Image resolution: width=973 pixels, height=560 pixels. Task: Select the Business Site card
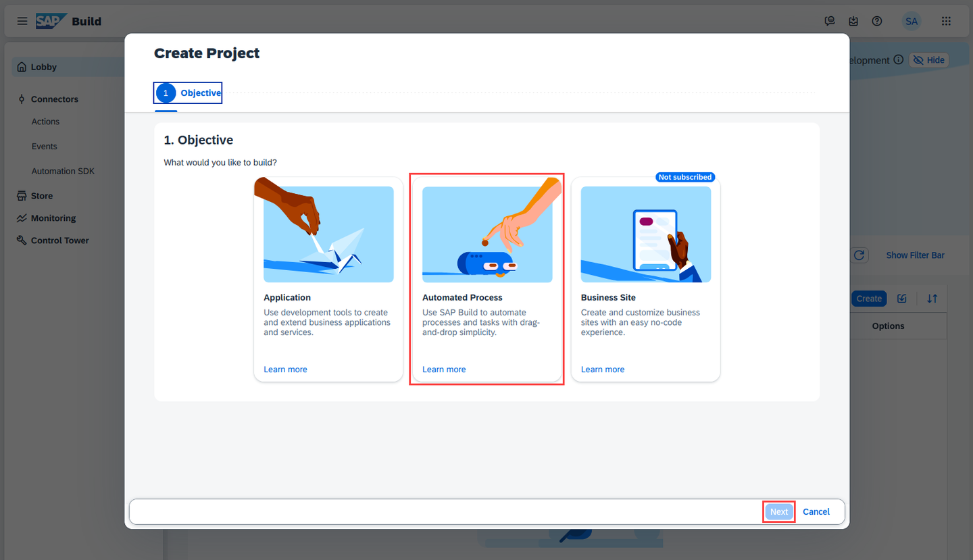(x=645, y=280)
